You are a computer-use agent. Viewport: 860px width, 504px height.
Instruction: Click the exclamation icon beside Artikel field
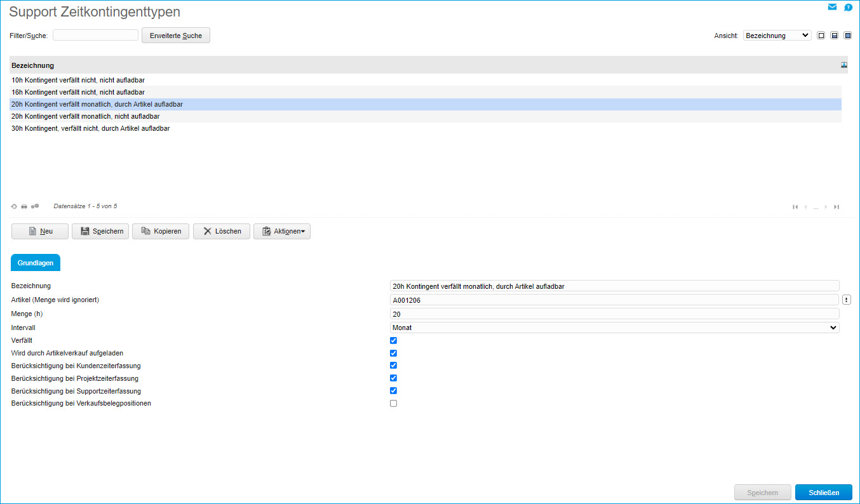(847, 300)
